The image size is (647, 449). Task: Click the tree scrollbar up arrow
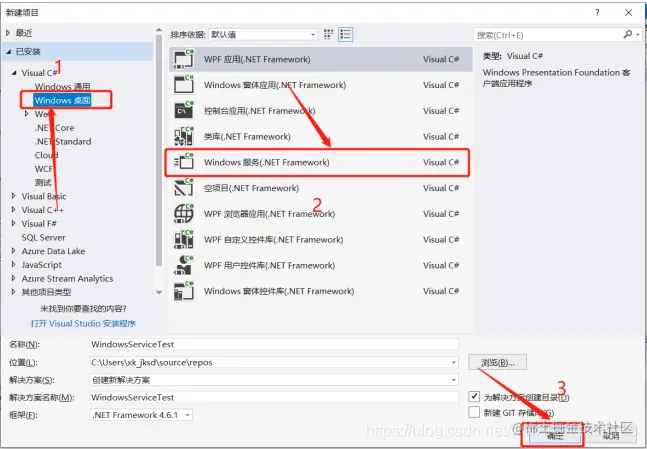coord(159,30)
